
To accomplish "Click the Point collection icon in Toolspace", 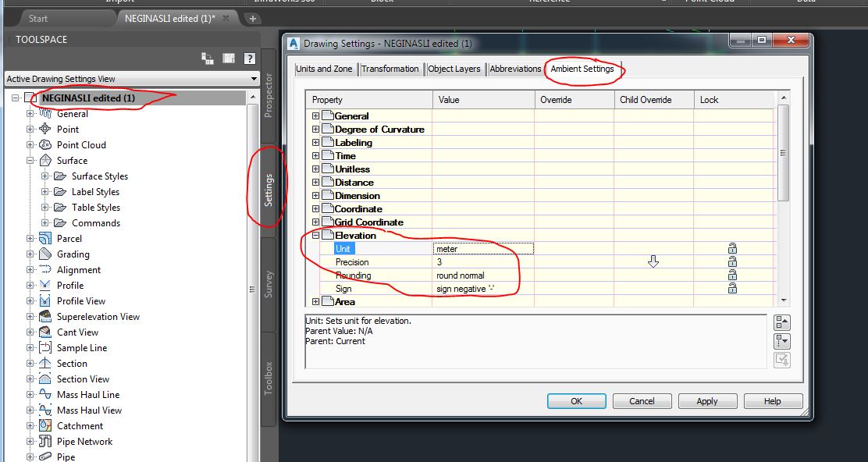I will 44,129.
